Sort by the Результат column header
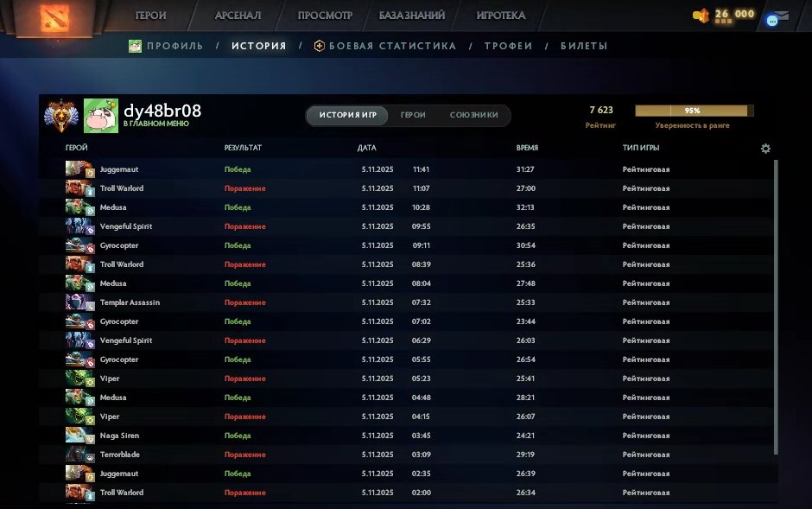Viewport: 812px width, 509px height. pyautogui.click(x=243, y=148)
